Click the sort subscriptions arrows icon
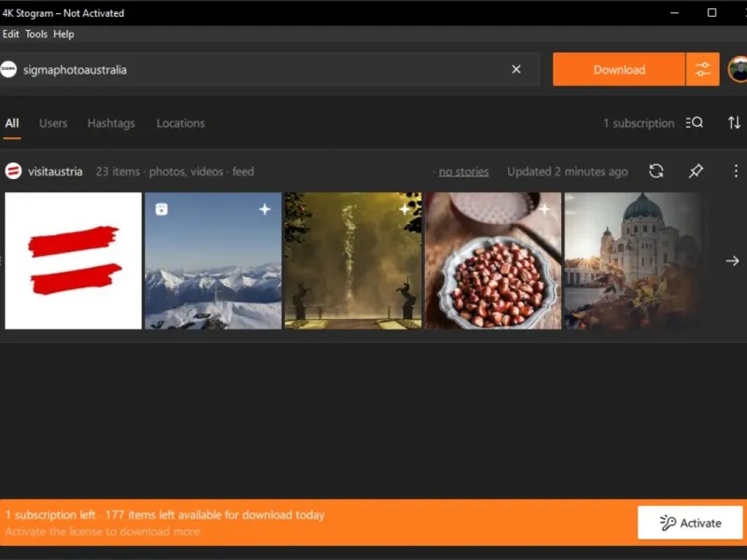This screenshot has height=560, width=747. (734, 123)
